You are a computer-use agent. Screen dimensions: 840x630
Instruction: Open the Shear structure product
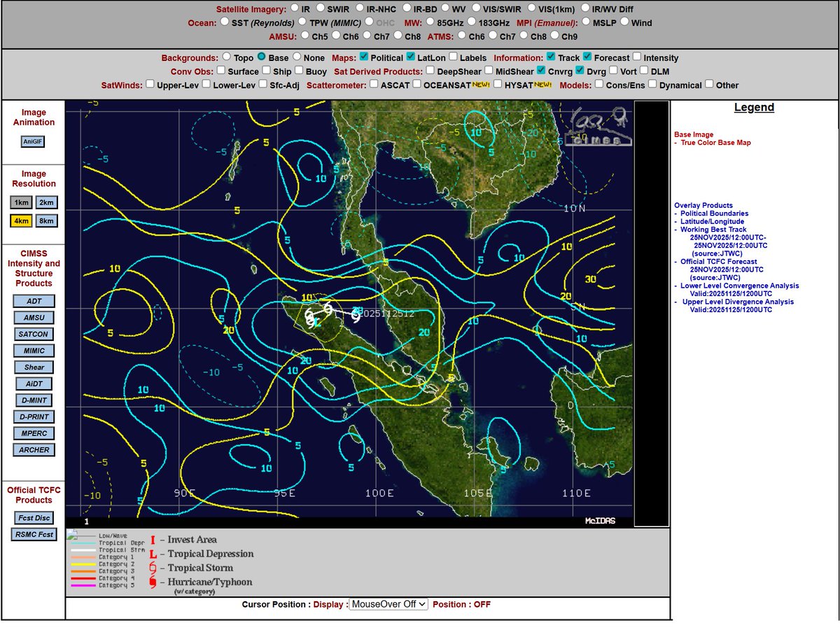pos(33,367)
